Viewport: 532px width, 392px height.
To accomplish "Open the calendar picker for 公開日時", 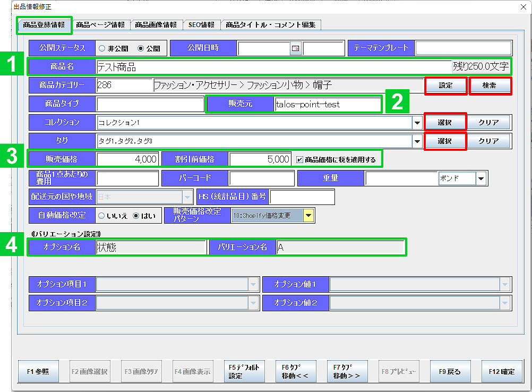I will point(296,48).
